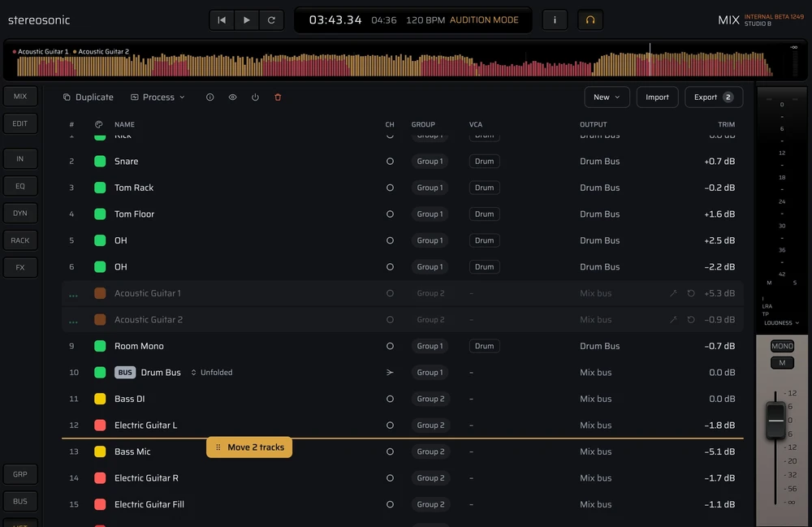Open Group 1 selector for Tom Floor
This screenshot has height=527, width=812.
pyautogui.click(x=430, y=214)
